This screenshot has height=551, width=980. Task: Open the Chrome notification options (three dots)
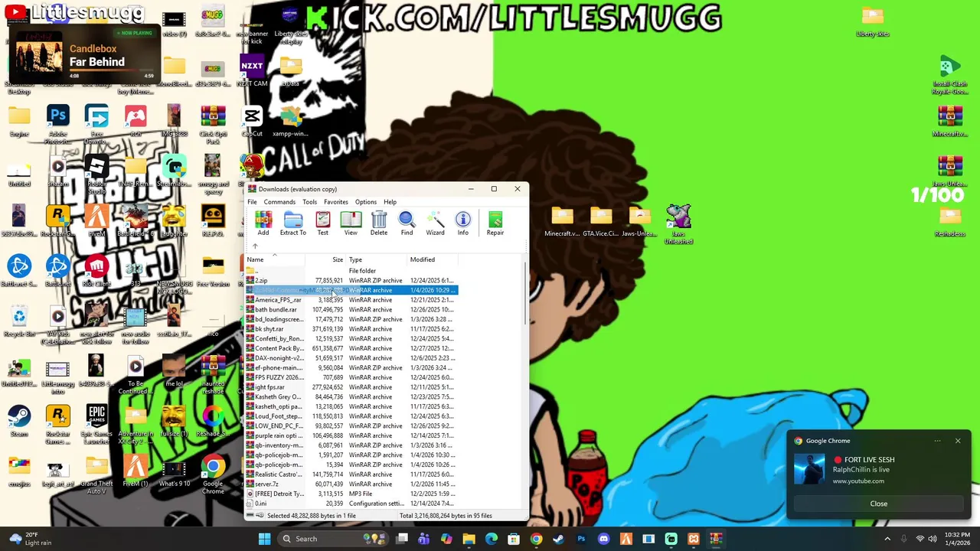[937, 441]
